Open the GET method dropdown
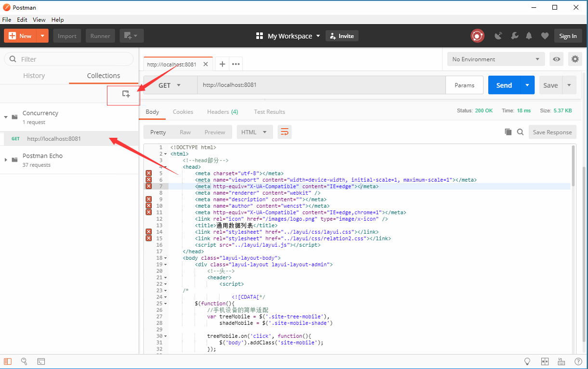This screenshot has height=369, width=588. pyautogui.click(x=170, y=85)
